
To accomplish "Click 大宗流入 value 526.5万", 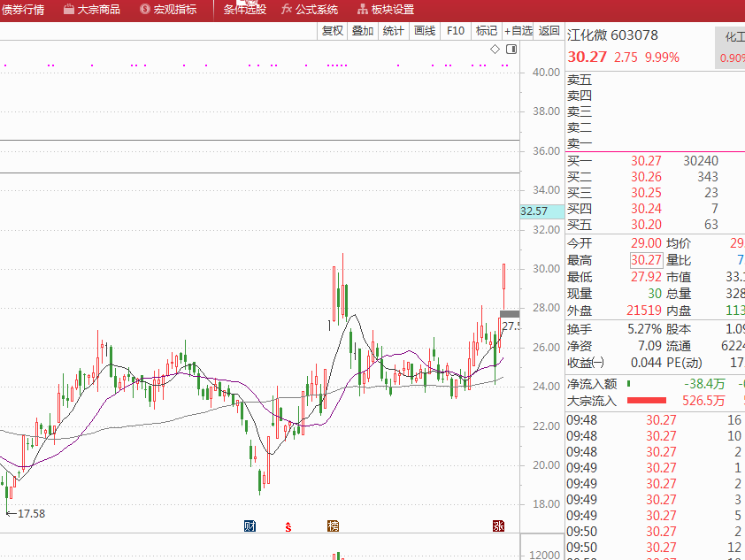I will pos(703,401).
